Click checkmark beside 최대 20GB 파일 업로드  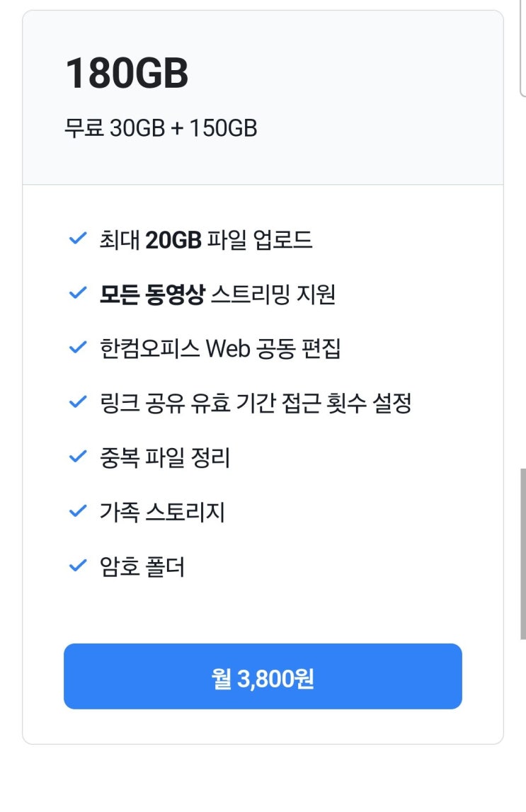[x=77, y=239]
